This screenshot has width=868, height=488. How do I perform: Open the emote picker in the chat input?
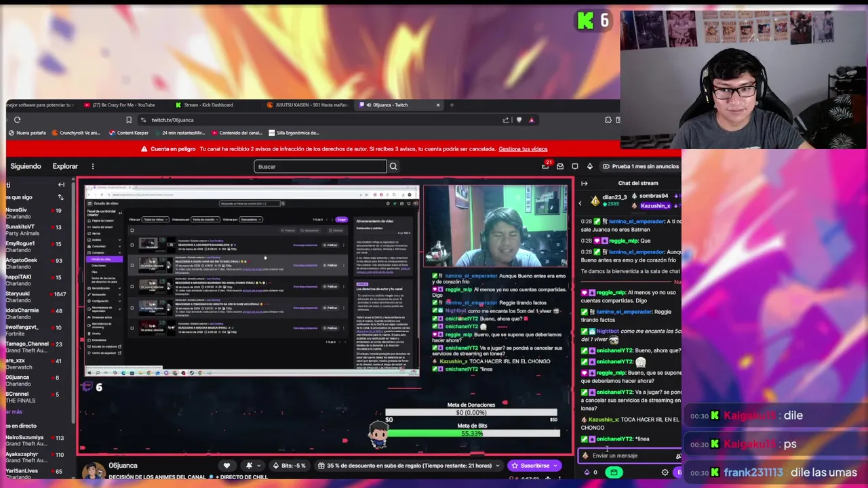point(677,456)
